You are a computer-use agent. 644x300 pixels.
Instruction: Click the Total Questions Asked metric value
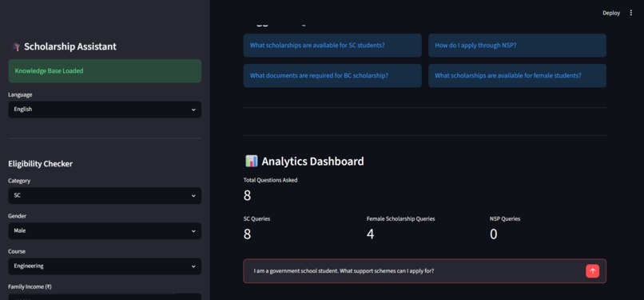pyautogui.click(x=247, y=196)
